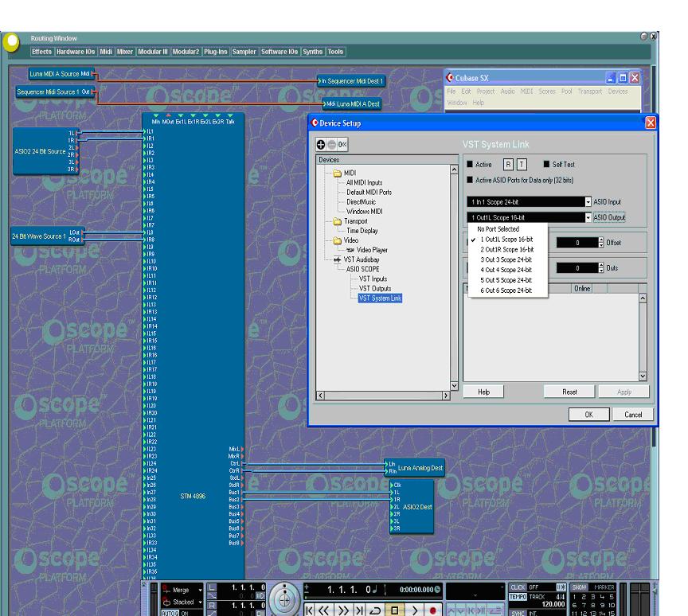
Task: Toggle Active ASIO Ports for Data only checkbox
Action: pyautogui.click(x=470, y=180)
